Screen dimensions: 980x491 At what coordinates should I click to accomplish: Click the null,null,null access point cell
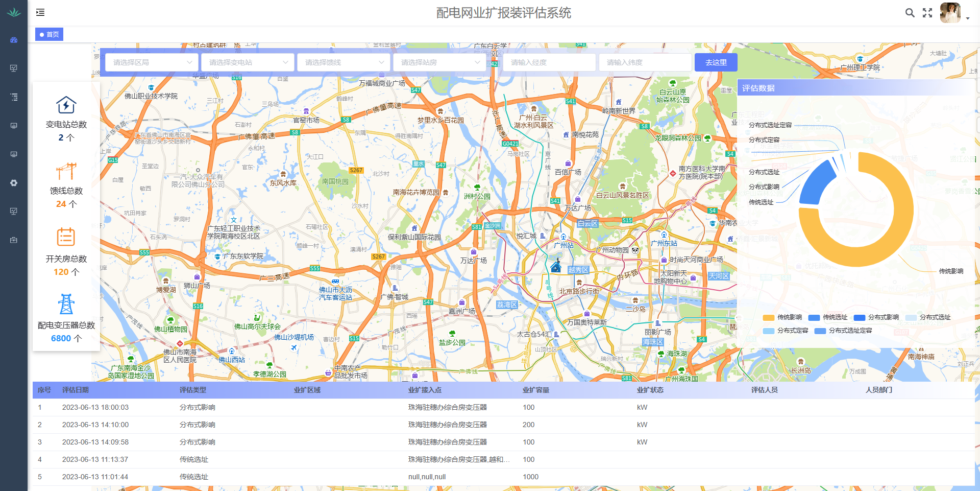(427, 477)
